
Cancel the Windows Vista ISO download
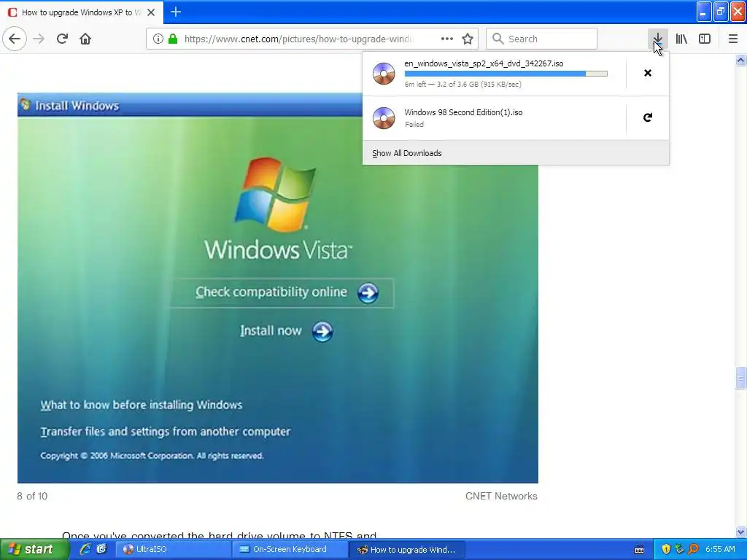(x=648, y=73)
